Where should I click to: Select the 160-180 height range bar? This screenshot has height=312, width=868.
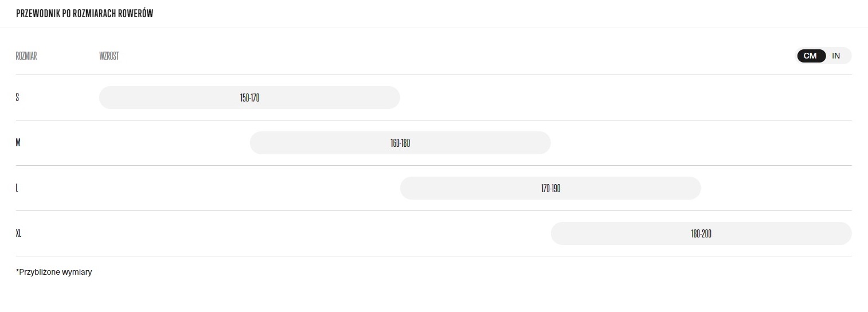tap(400, 143)
